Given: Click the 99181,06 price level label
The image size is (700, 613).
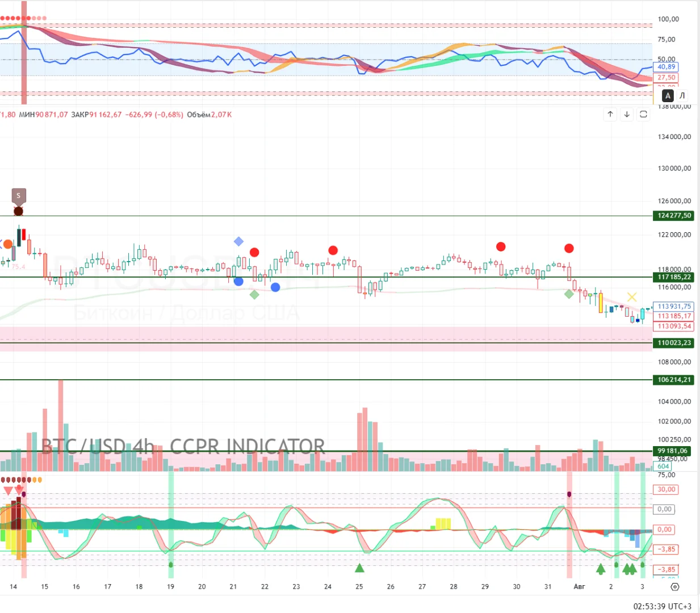Looking at the screenshot, I should click(x=672, y=451).
